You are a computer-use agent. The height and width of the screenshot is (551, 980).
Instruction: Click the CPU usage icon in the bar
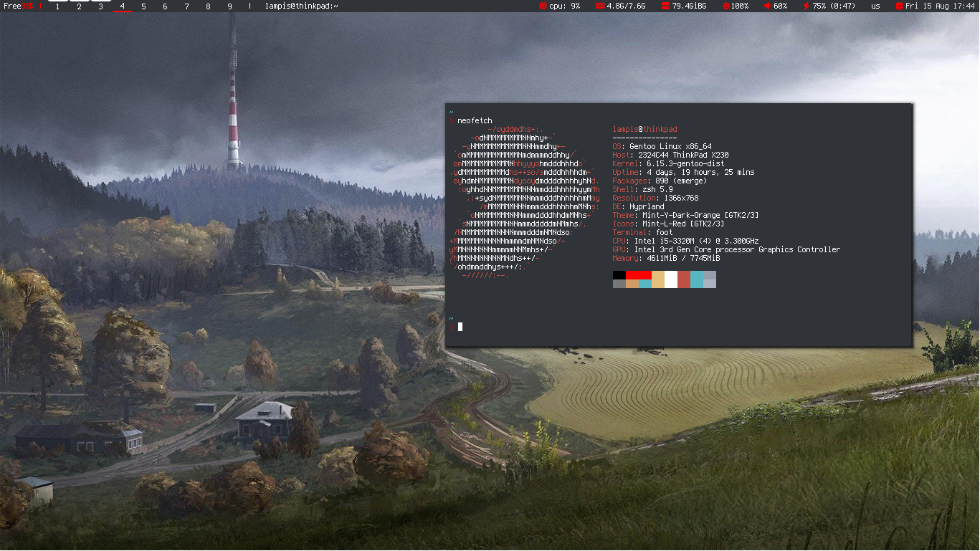click(543, 6)
